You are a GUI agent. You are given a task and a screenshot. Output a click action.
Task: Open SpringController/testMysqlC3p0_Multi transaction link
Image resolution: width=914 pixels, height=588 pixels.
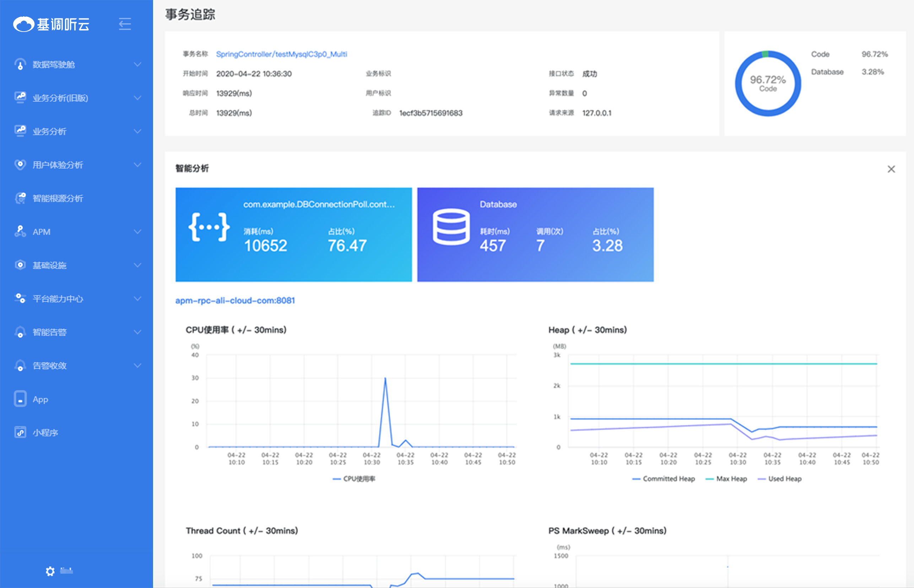point(281,54)
